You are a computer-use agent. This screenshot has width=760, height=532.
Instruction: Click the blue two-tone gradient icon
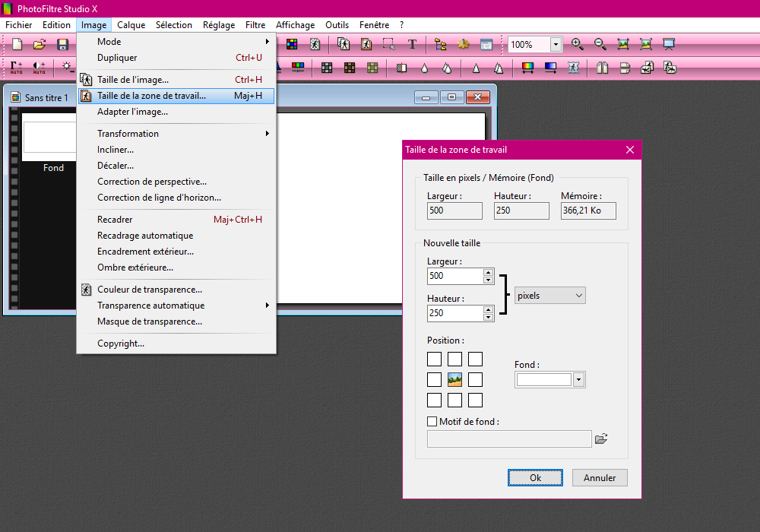coord(550,68)
